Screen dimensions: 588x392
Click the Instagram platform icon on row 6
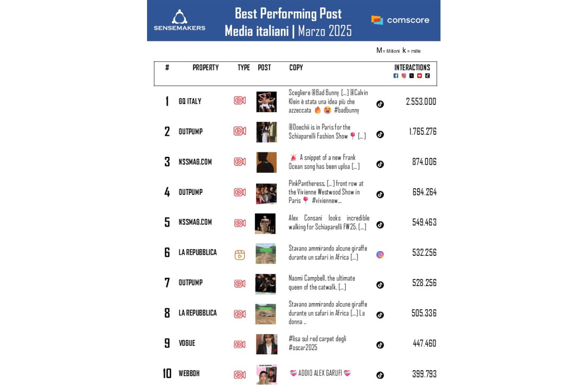click(380, 255)
